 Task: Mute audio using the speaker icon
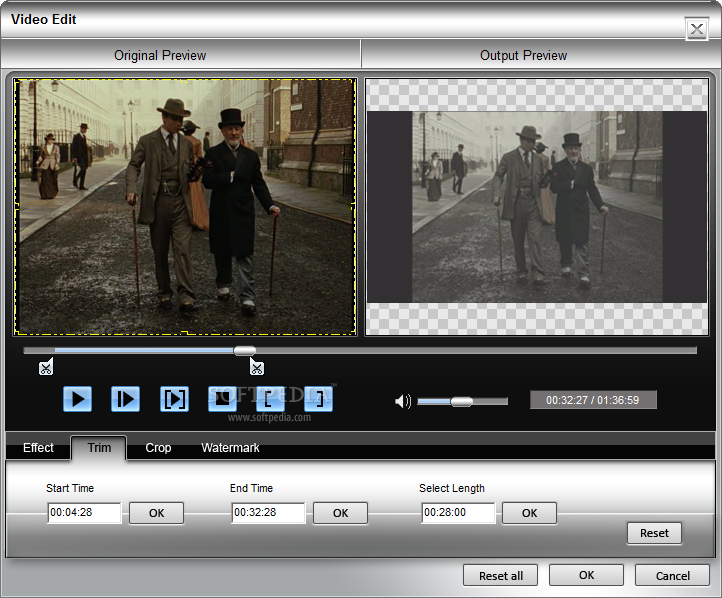click(403, 401)
